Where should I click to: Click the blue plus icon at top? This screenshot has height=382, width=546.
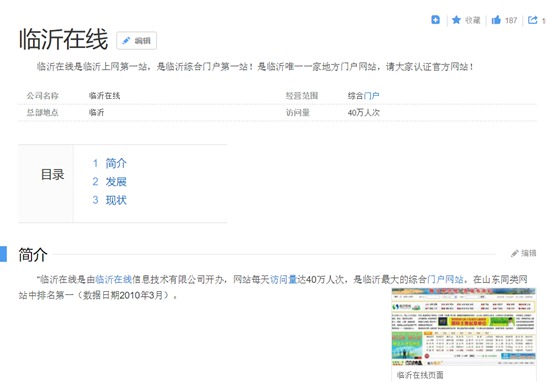(435, 20)
